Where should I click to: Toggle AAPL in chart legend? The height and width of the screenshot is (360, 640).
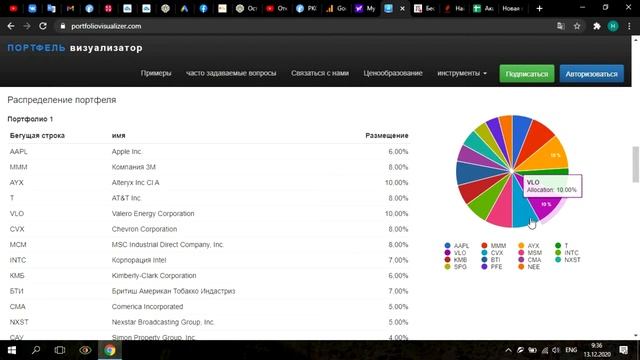[457, 246]
